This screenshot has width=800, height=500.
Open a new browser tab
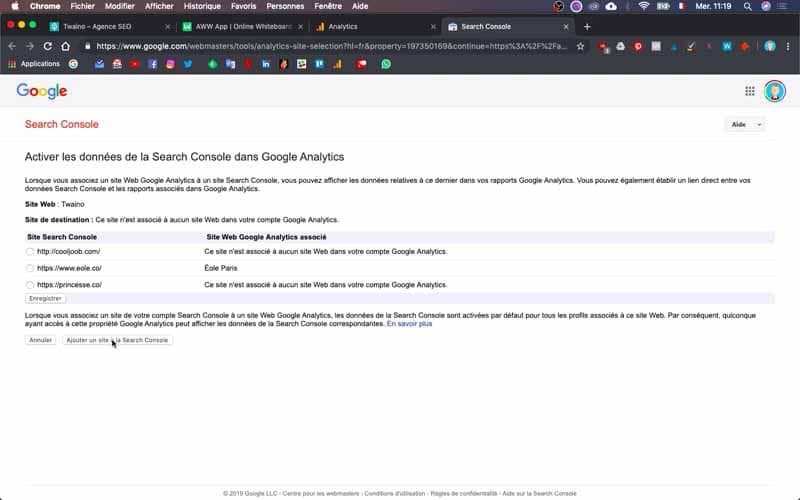pos(587,27)
